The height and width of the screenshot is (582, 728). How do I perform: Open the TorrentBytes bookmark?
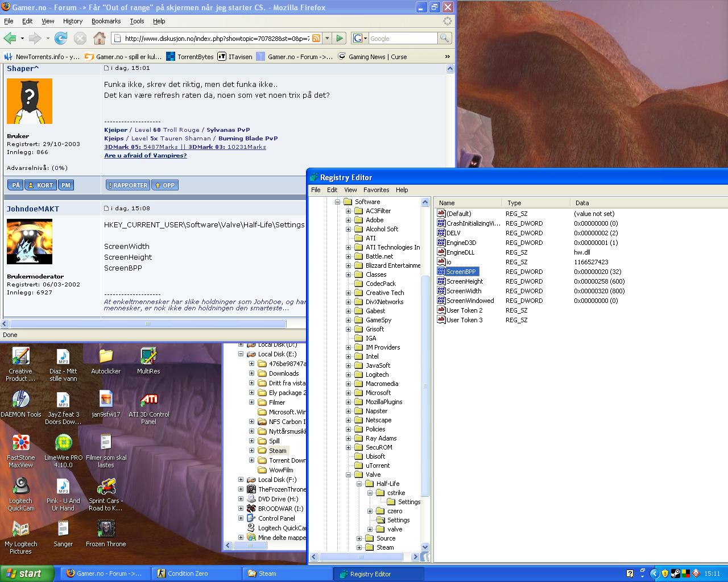[x=190, y=56]
